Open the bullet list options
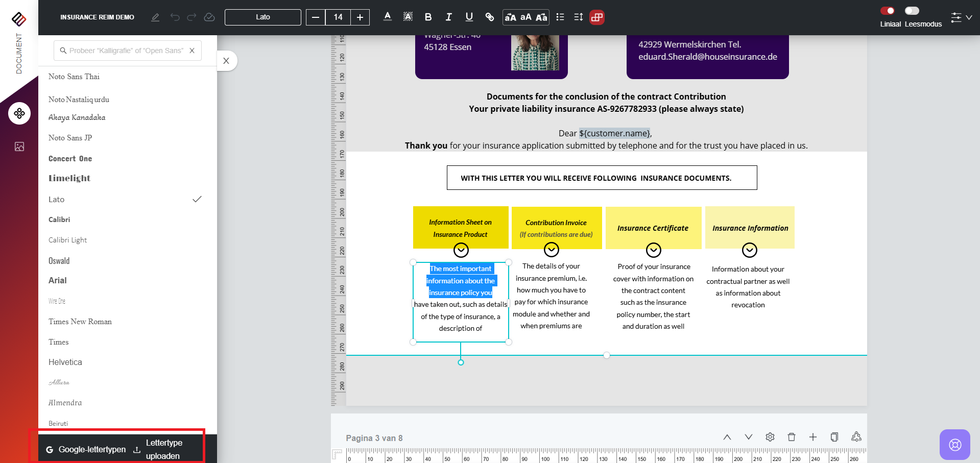Image resolution: width=980 pixels, height=463 pixels. tap(560, 17)
